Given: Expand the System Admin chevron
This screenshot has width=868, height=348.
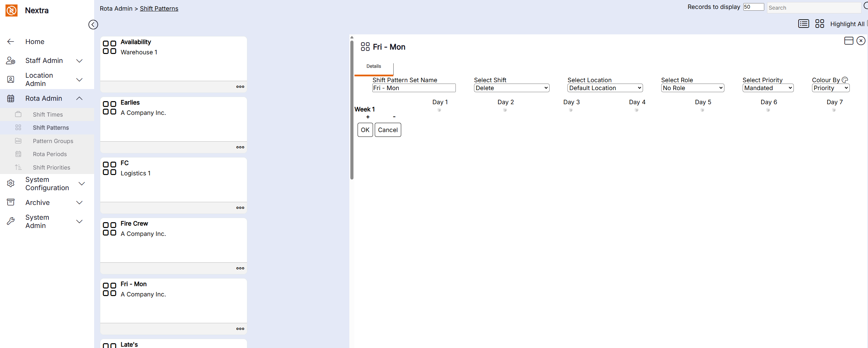Looking at the screenshot, I should click(x=79, y=221).
